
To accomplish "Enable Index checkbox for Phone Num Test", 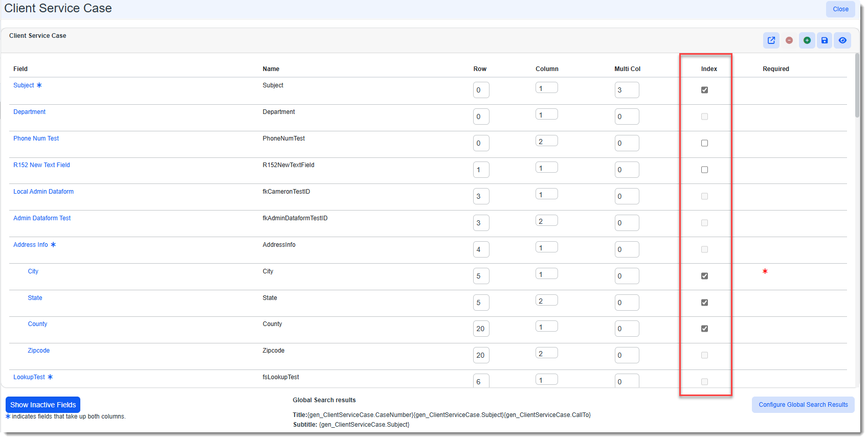I will click(704, 143).
